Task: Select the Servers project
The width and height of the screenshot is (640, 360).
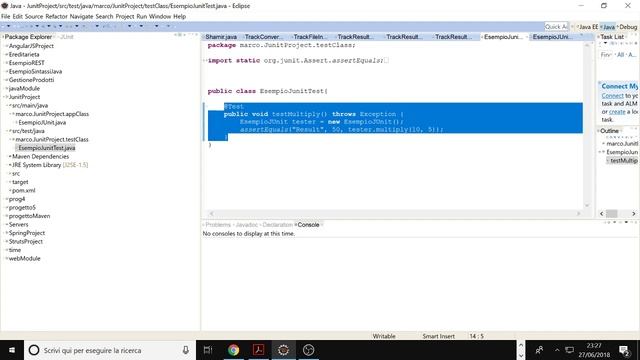Action: click(x=18, y=225)
